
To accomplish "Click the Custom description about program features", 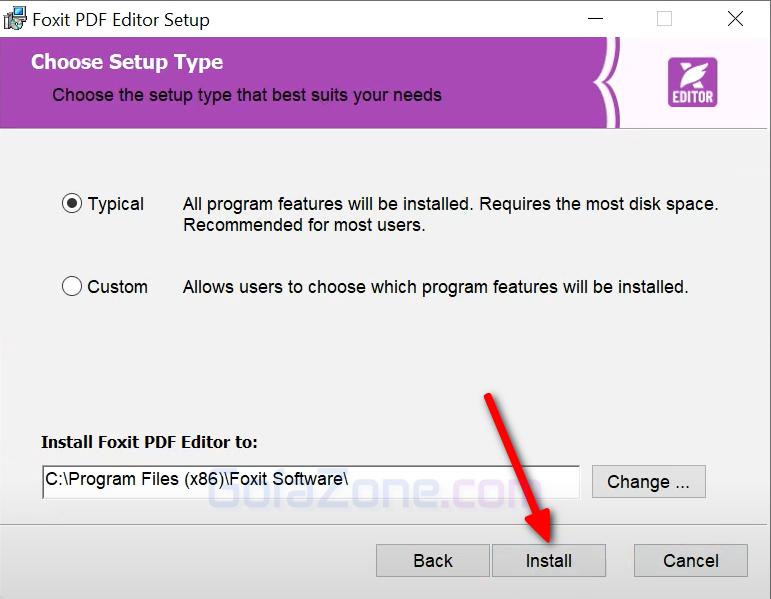I will point(435,287).
